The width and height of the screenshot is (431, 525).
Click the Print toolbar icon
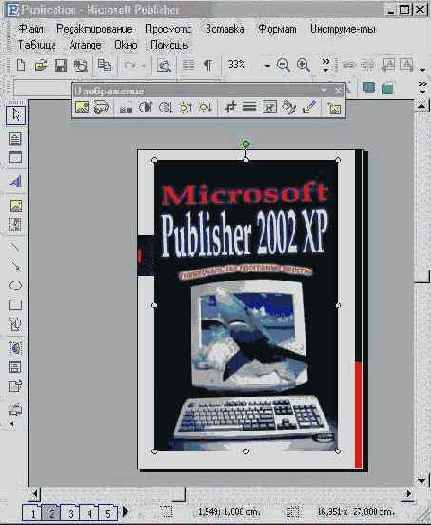coord(81,65)
